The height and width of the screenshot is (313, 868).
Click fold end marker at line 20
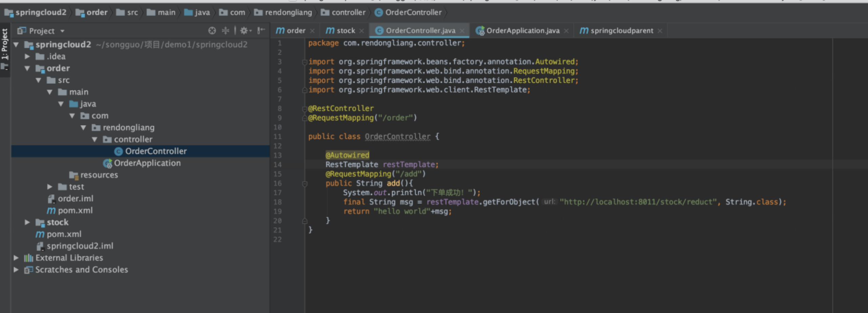pyautogui.click(x=304, y=221)
